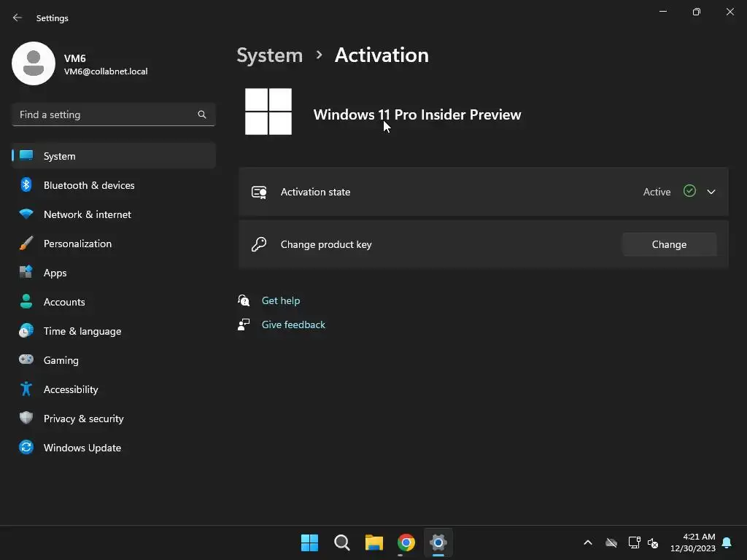Open the VM6 user profile avatar
The image size is (747, 560).
click(34, 63)
